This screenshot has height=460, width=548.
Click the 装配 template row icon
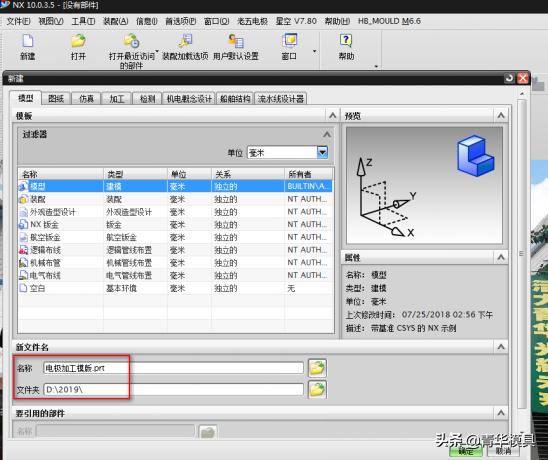pyautogui.click(x=23, y=199)
